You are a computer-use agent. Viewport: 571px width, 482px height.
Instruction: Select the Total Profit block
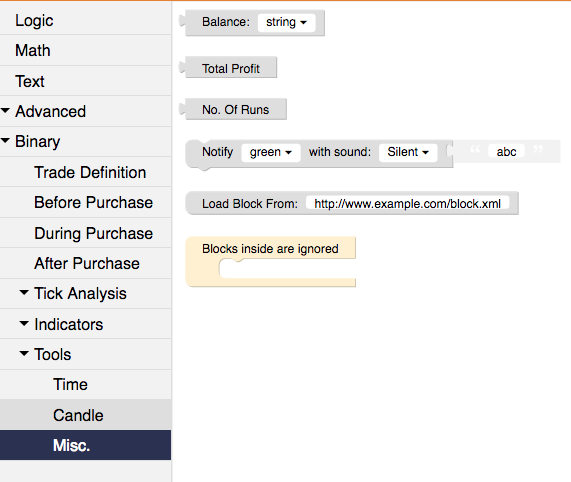(x=231, y=68)
